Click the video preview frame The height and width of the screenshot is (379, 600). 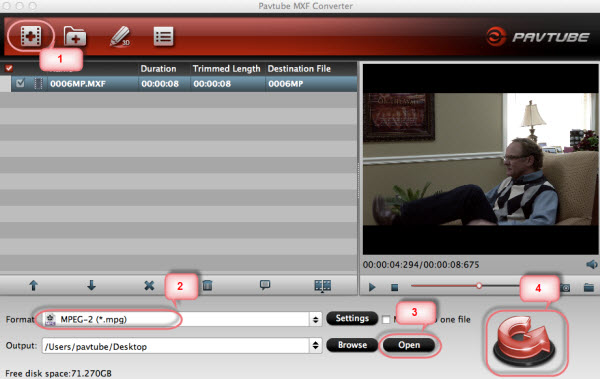tap(480, 159)
